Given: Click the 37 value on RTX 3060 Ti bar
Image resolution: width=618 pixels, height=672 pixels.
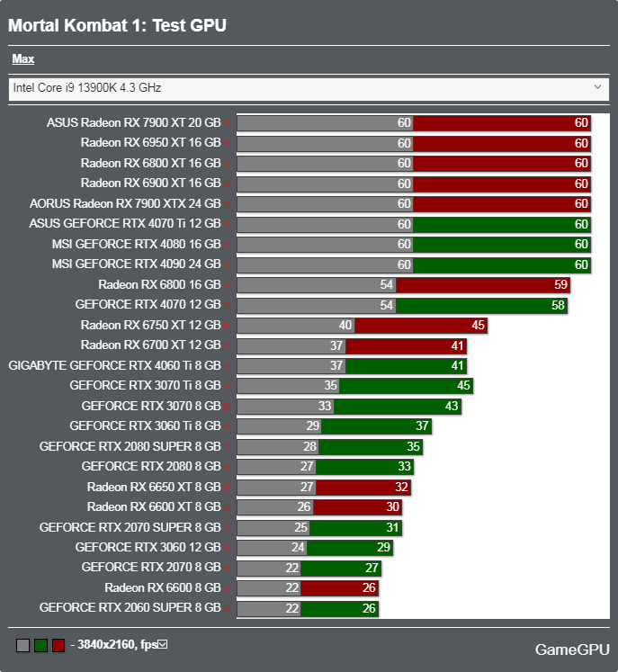Looking at the screenshot, I should point(422,426).
